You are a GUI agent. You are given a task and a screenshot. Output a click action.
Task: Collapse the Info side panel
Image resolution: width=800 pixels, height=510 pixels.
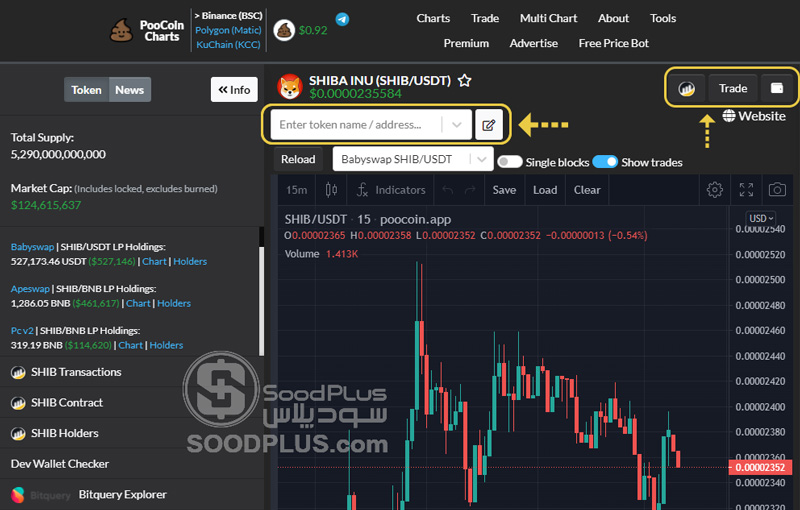point(234,90)
